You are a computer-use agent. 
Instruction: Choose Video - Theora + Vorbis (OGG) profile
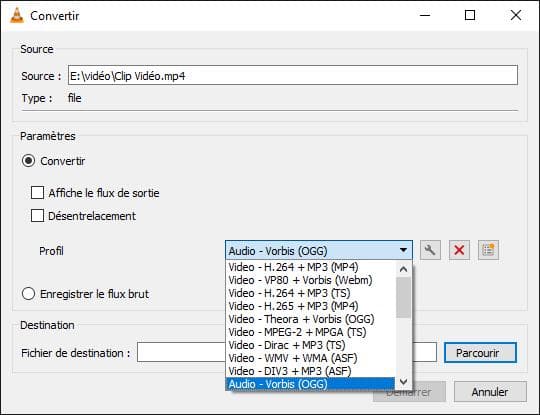pos(310,319)
